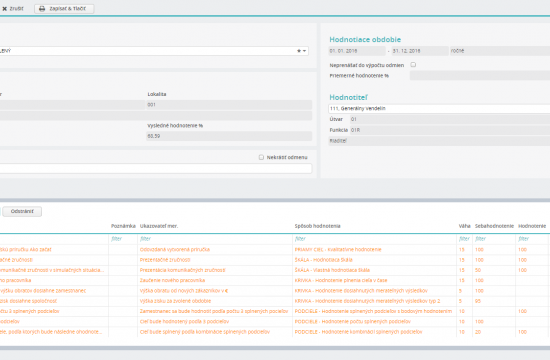Click the filter box under Spôsob hodnotenia
Image resolution: width=550 pixels, height=360 pixels.
tap(374, 239)
